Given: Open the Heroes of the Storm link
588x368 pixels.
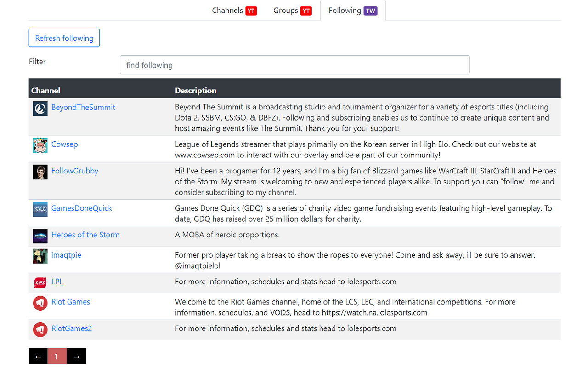Looking at the screenshot, I should click(x=85, y=235).
